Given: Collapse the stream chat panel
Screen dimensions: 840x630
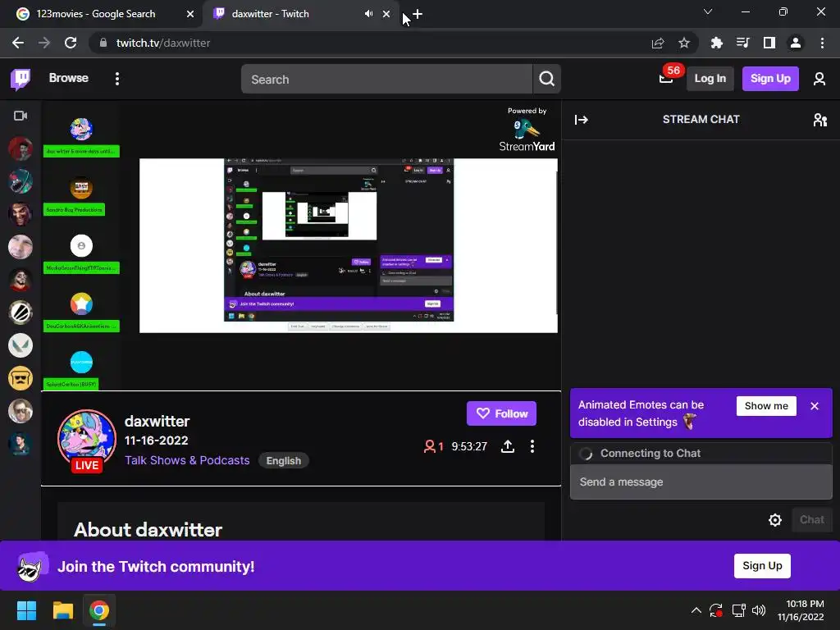Looking at the screenshot, I should click(582, 120).
